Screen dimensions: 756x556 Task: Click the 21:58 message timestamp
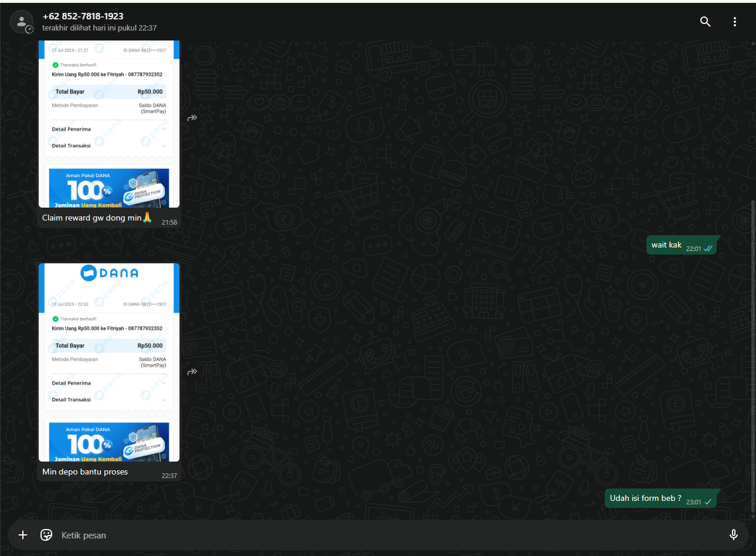tap(169, 222)
